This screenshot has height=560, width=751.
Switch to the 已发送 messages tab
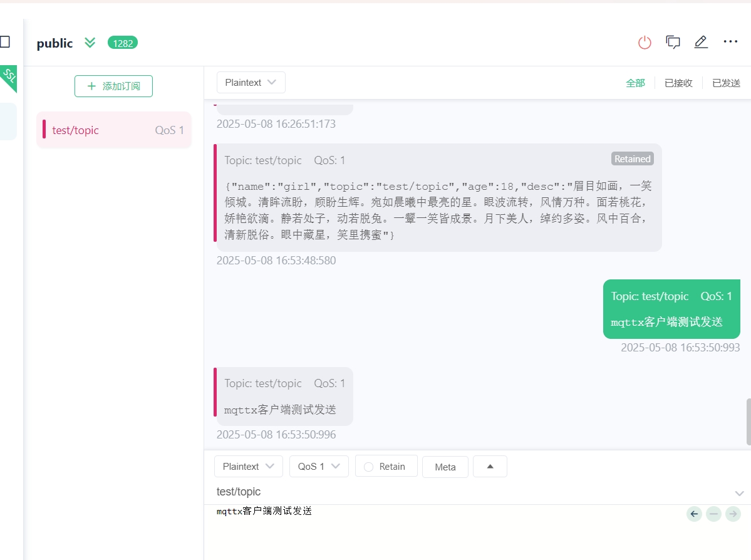[x=725, y=82]
